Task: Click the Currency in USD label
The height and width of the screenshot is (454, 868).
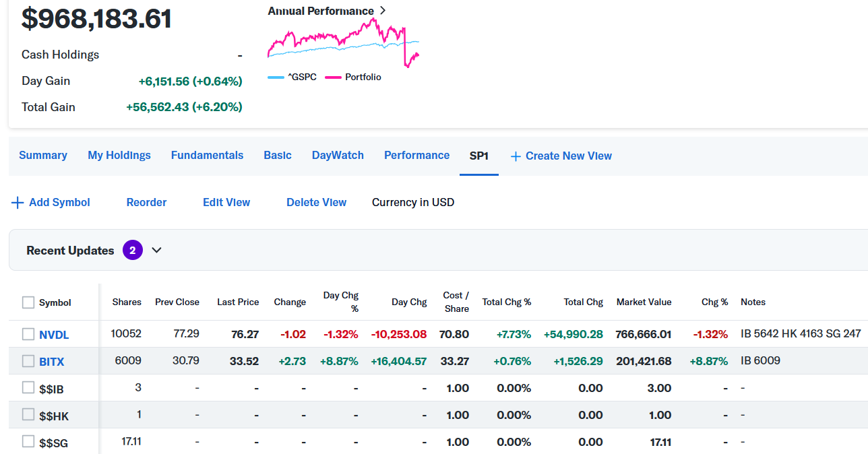Action: (x=413, y=203)
